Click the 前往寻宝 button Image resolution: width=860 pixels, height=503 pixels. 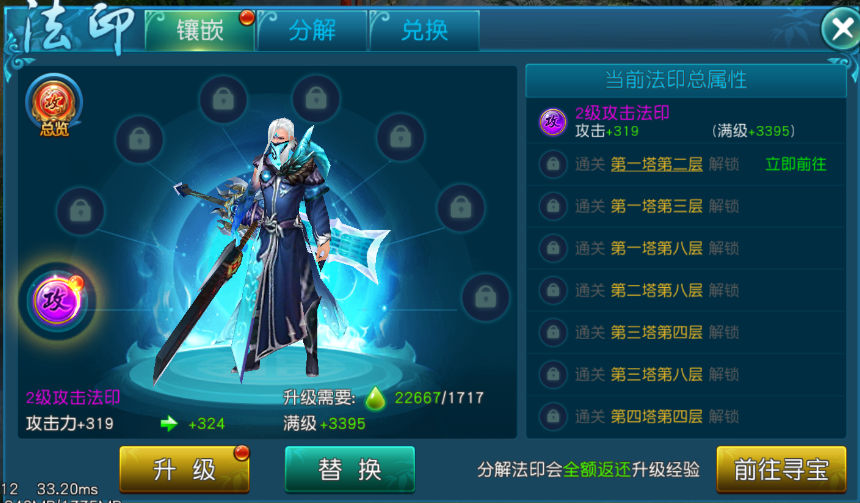tap(781, 469)
